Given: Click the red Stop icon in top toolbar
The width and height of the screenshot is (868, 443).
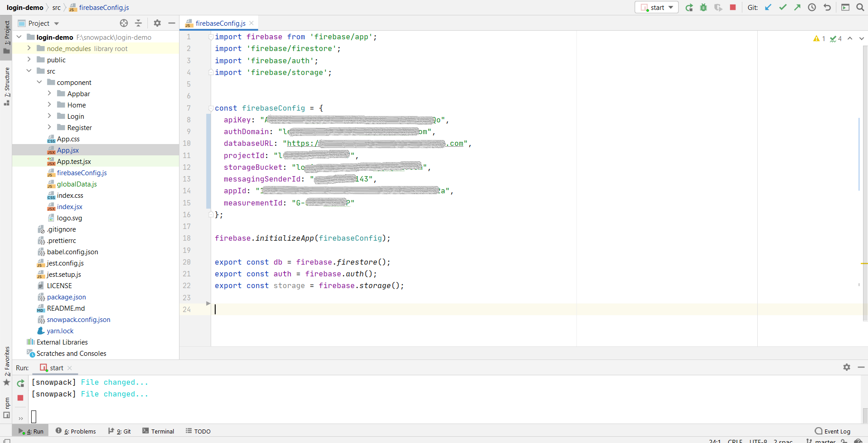Looking at the screenshot, I should coord(733,8).
